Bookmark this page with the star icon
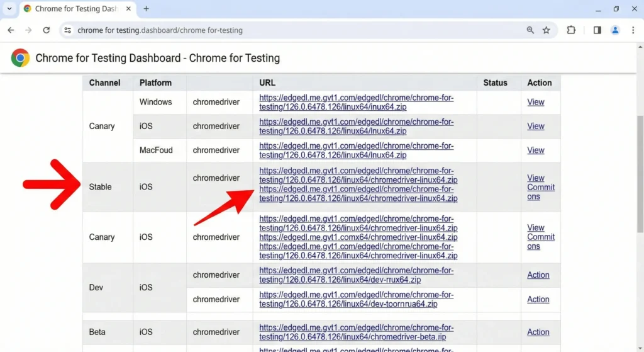The width and height of the screenshot is (644, 352). tap(547, 30)
